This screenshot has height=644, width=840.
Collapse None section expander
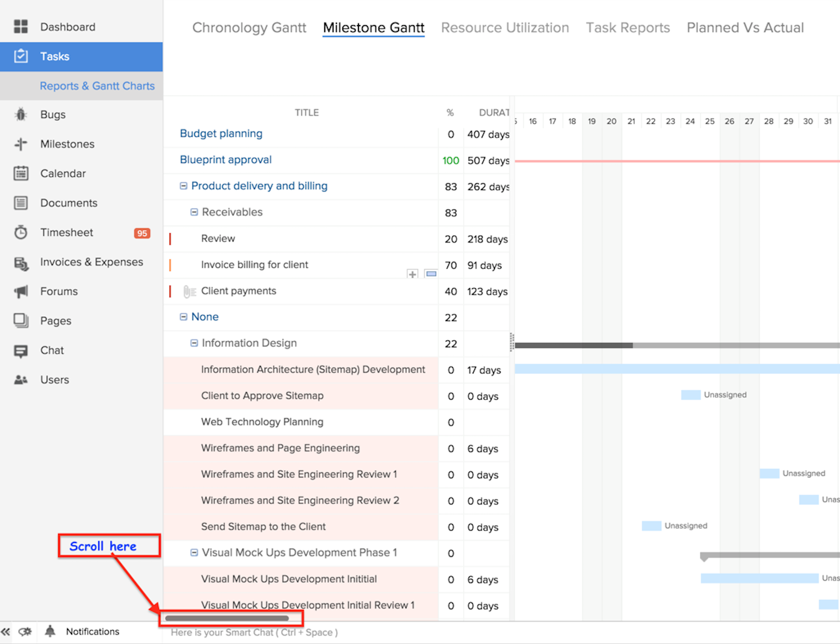[186, 317]
